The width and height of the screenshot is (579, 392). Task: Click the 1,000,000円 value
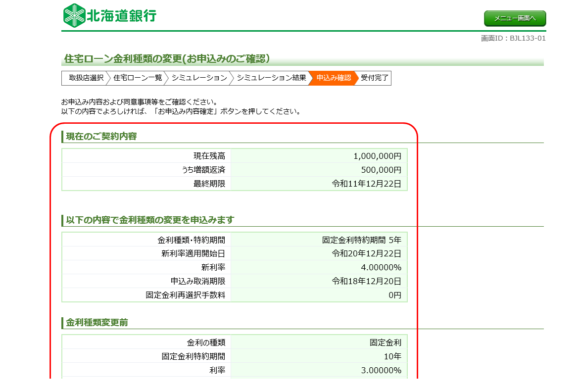(x=378, y=156)
